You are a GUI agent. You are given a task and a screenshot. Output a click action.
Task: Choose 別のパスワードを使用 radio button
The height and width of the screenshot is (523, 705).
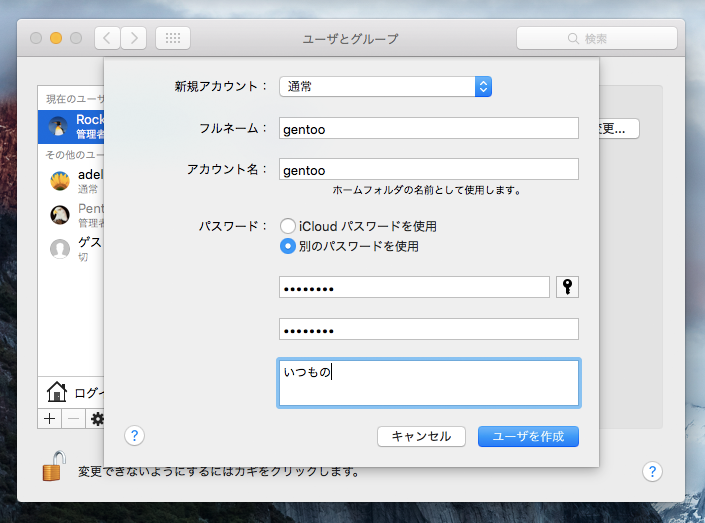pos(288,246)
